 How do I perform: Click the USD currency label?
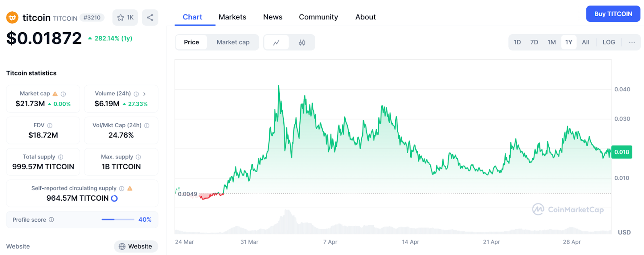click(x=624, y=232)
